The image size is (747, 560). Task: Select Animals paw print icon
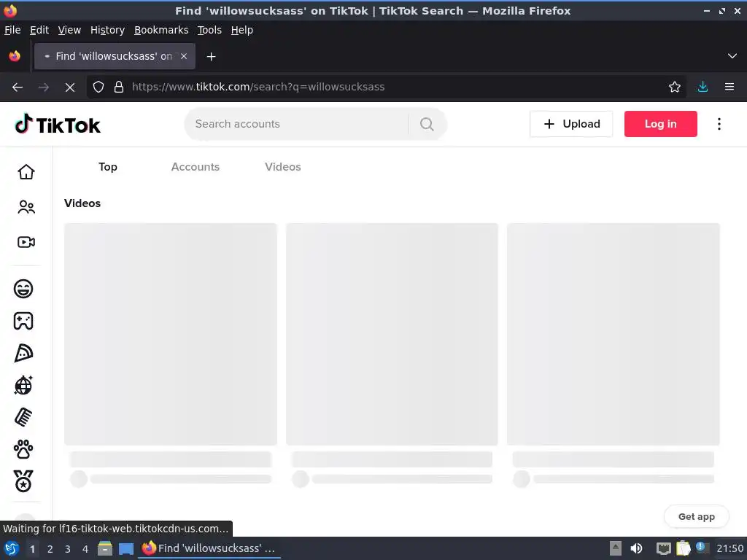click(23, 449)
